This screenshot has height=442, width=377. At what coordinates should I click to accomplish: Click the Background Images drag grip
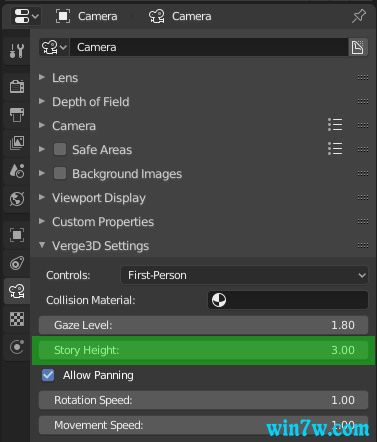click(363, 173)
